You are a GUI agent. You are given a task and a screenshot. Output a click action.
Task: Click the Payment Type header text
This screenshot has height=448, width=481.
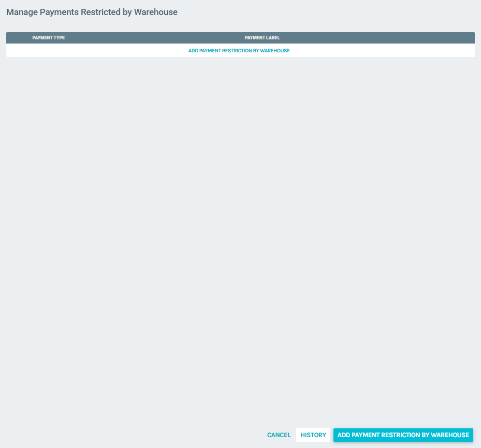click(48, 38)
